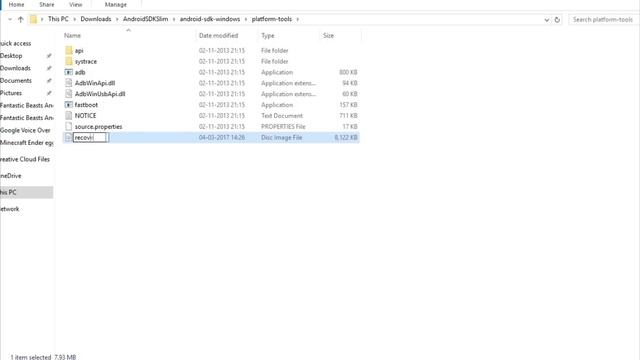Click the disc image file icon
640x360 pixels.
tap(69, 138)
